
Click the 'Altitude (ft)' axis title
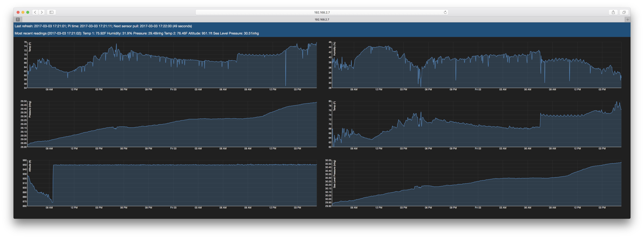(x=30, y=166)
